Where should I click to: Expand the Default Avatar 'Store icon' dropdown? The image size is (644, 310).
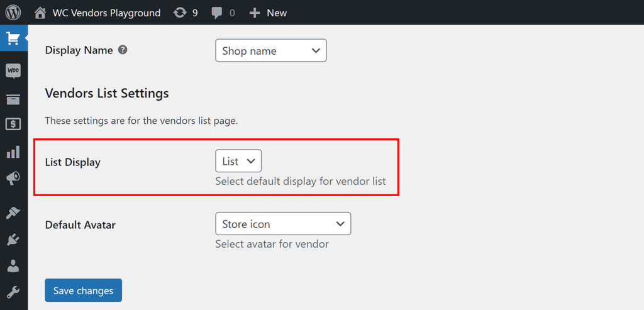coord(282,224)
